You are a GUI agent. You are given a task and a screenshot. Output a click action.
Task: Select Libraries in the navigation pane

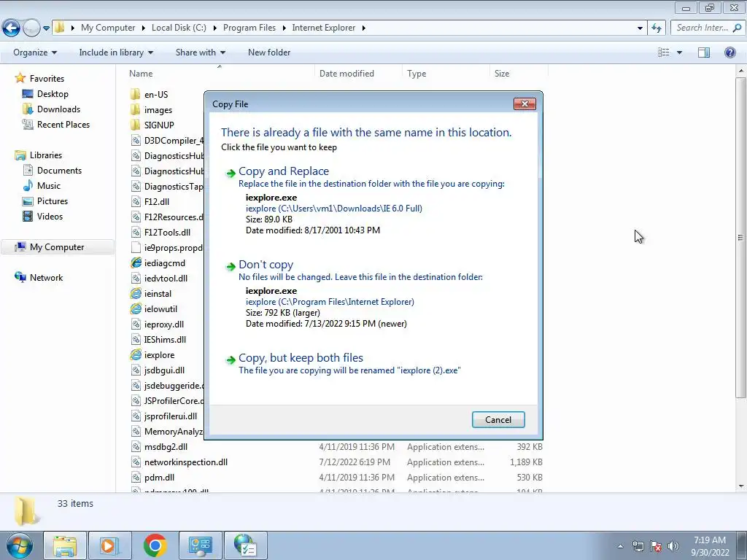46,155
